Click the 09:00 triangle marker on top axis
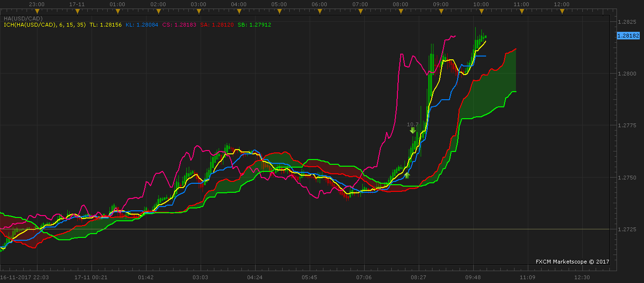The image size is (644, 283). 441,11
